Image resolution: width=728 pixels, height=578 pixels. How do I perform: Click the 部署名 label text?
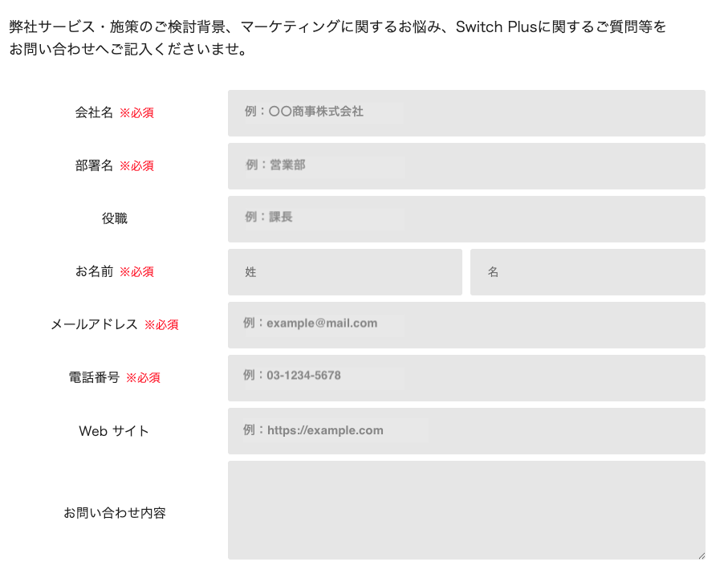(94, 165)
